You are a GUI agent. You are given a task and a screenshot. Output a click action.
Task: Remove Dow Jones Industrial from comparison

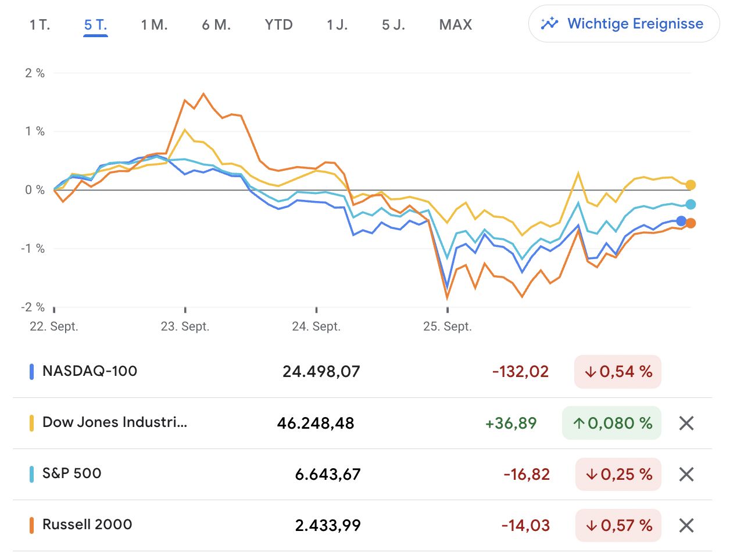(x=686, y=423)
